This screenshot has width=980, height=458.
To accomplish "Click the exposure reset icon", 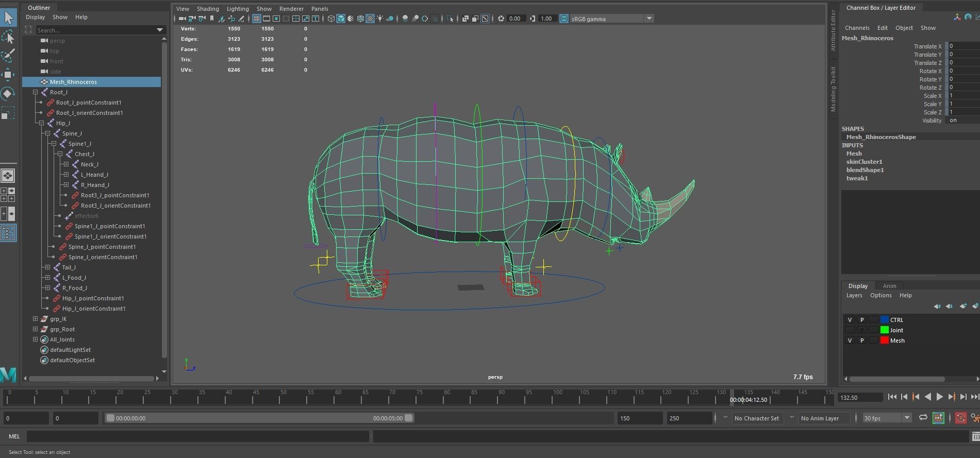I will click(501, 19).
